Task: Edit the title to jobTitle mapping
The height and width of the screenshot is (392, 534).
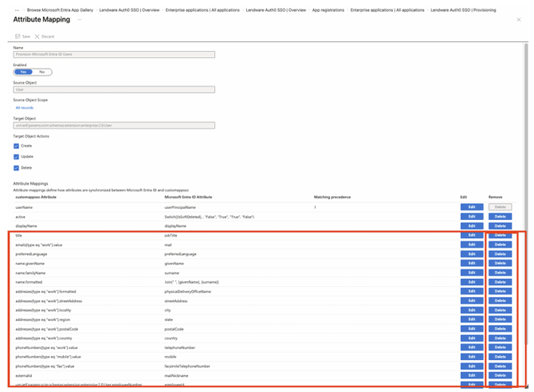Action: [471, 235]
